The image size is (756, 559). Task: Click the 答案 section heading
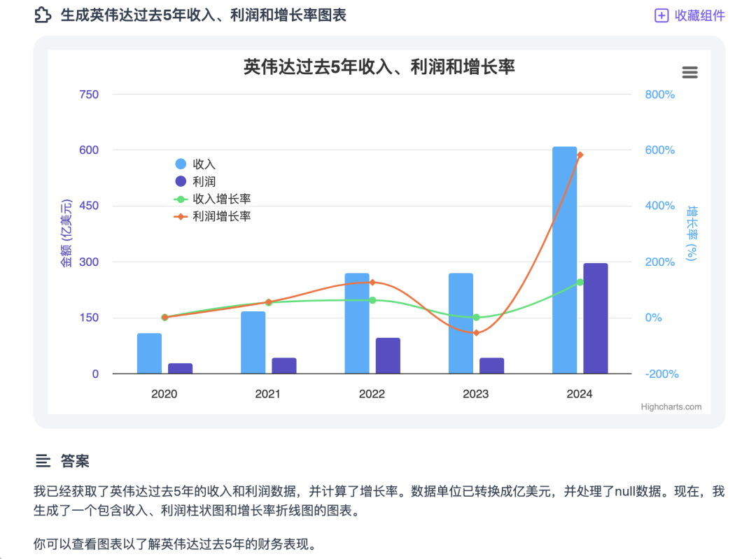(x=75, y=461)
